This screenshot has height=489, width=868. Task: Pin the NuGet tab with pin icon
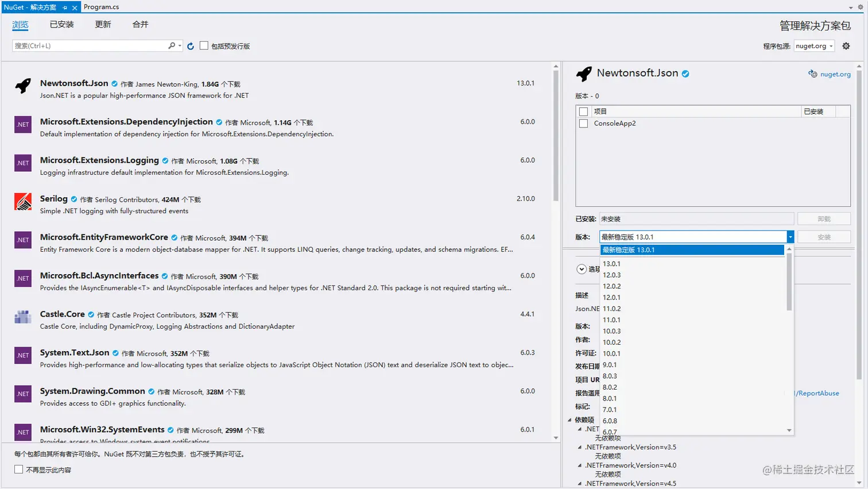point(65,7)
